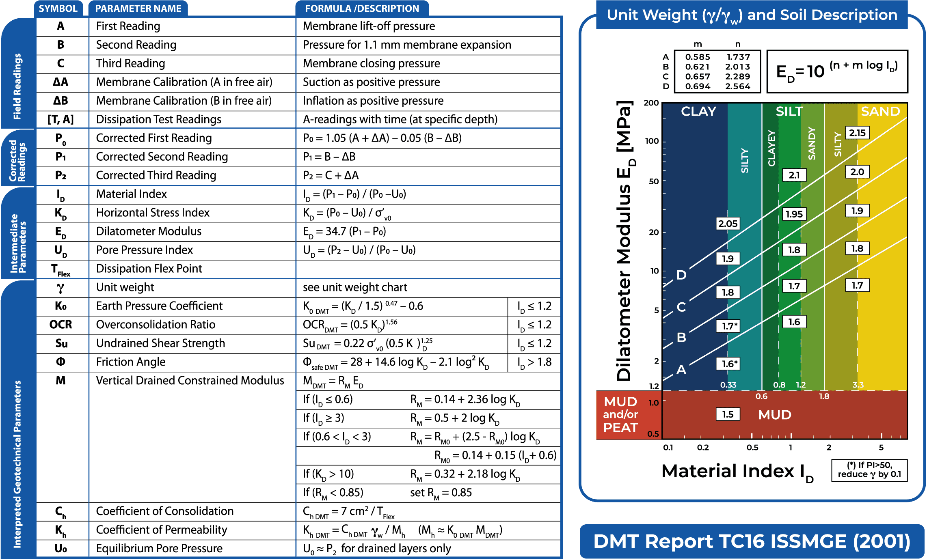Click the 2.05 unit weight label
This screenshot has width=927, height=560.
point(728,224)
